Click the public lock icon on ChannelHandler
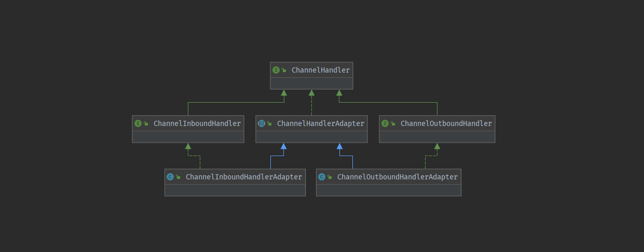 pyautogui.click(x=284, y=70)
